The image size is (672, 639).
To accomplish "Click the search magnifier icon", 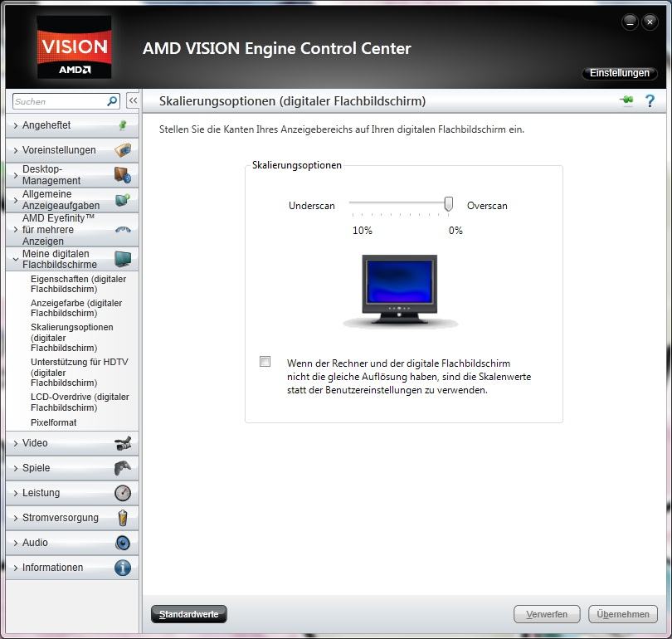I will click(112, 101).
